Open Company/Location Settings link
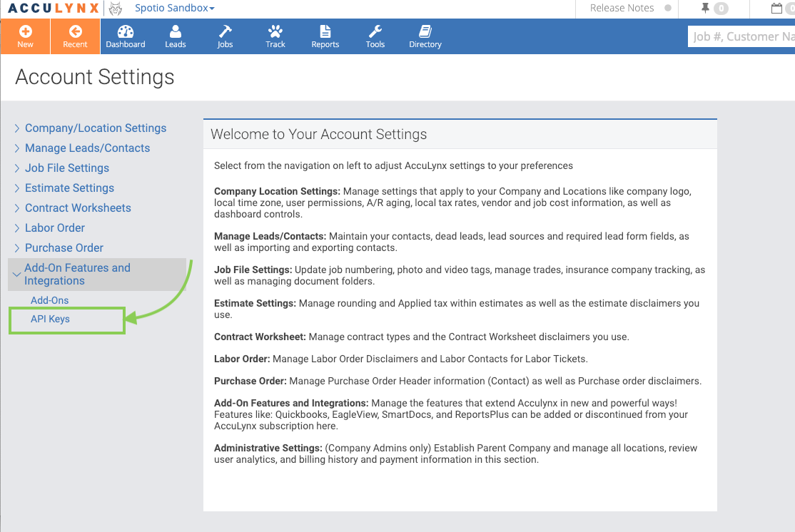This screenshot has height=532, width=795. (96, 128)
